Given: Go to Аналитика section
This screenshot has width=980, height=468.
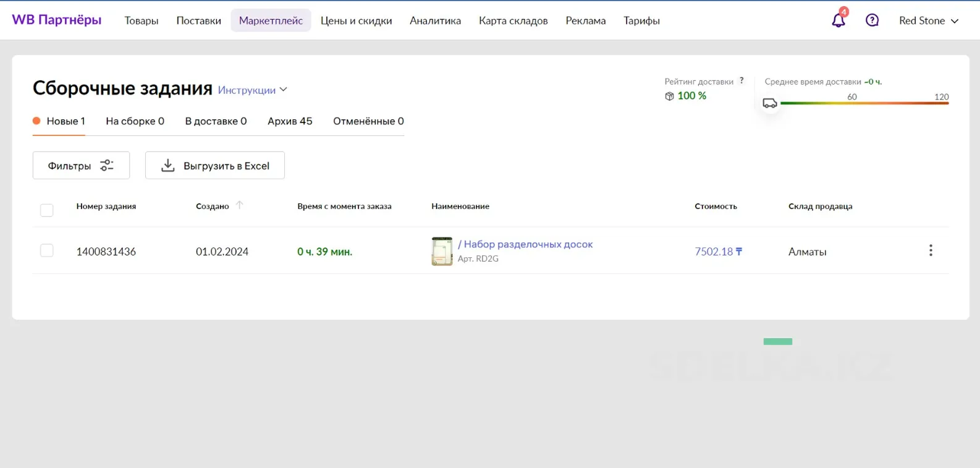Looking at the screenshot, I should [x=436, y=20].
